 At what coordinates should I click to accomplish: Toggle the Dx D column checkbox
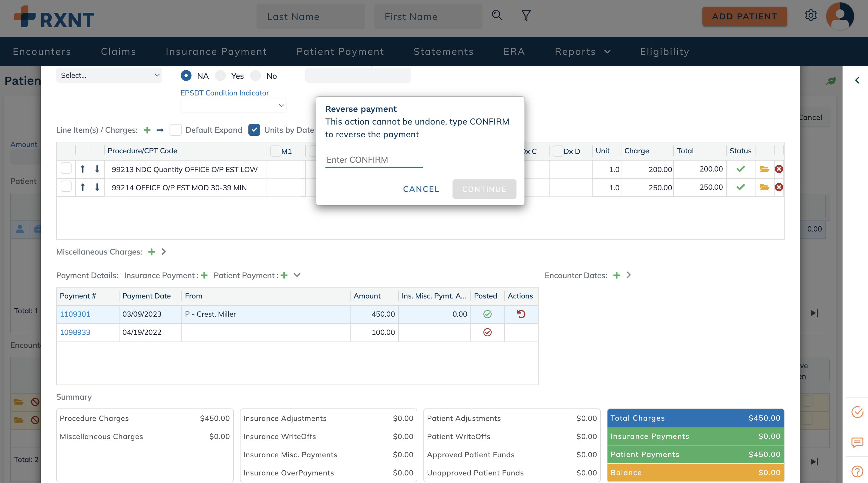pyautogui.click(x=558, y=151)
